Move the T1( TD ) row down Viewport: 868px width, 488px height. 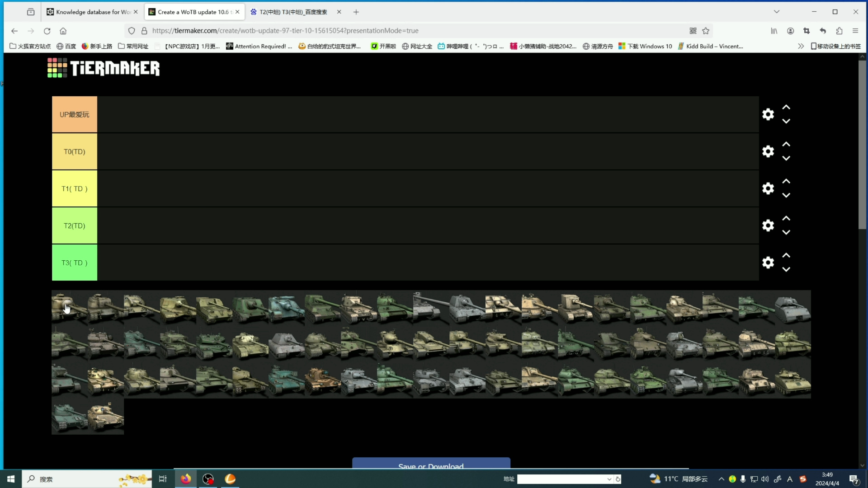click(786, 195)
